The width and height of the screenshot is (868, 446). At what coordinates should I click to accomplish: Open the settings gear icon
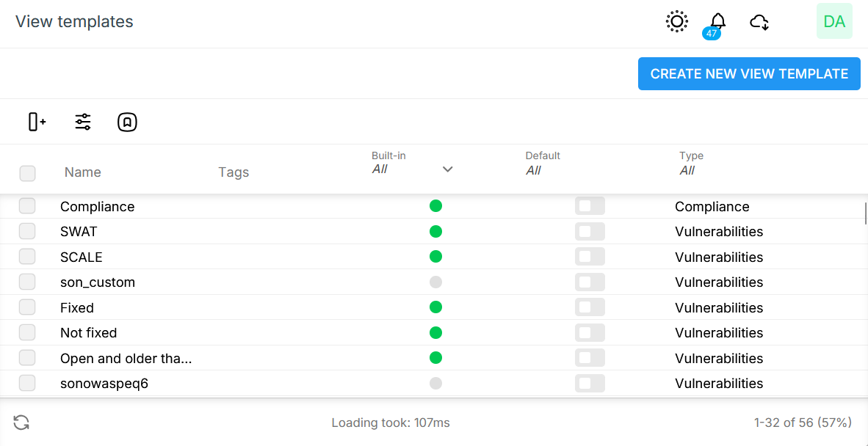tap(676, 21)
